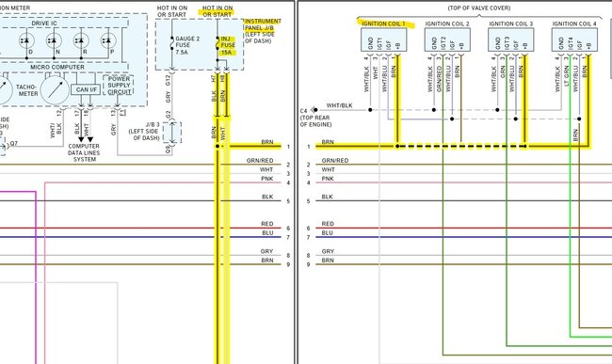This screenshot has width=612, height=364.
Task: Click the LED symbol labeled D
Action: pyautogui.click(x=26, y=40)
